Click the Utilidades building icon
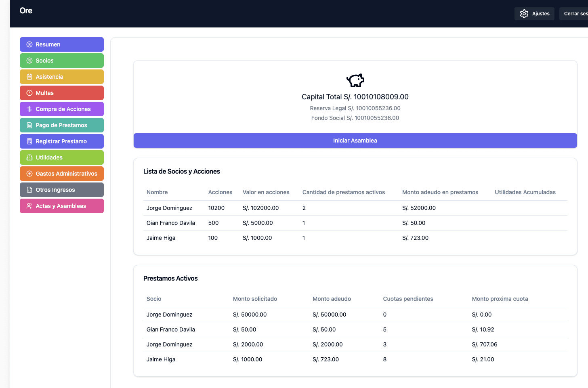 point(29,157)
